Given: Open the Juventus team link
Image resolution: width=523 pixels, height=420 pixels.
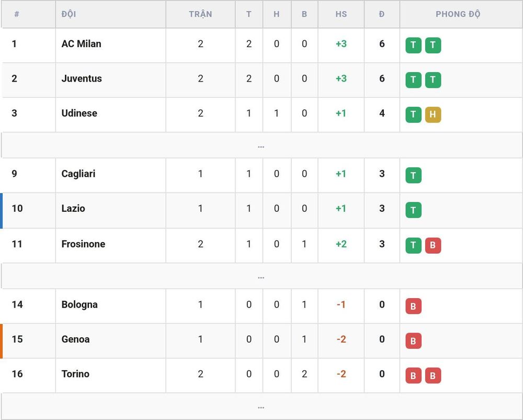Looking at the screenshot, I should 82,78.
